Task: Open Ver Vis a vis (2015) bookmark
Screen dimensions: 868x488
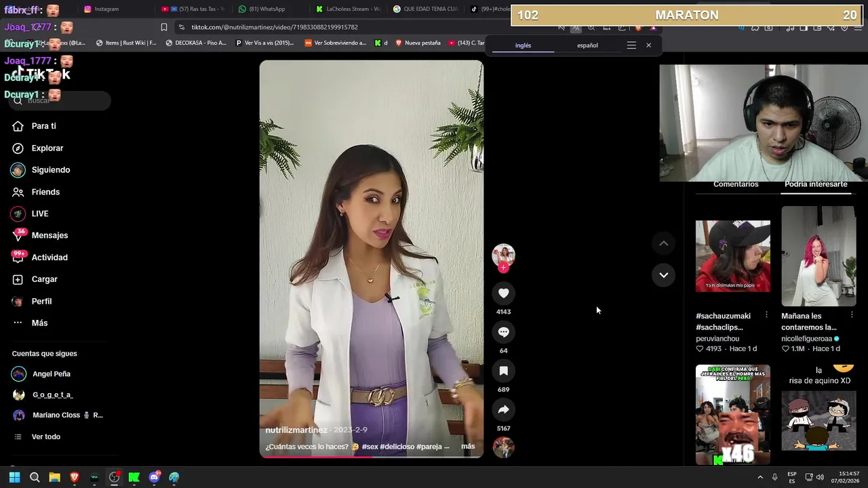Action: pos(264,43)
